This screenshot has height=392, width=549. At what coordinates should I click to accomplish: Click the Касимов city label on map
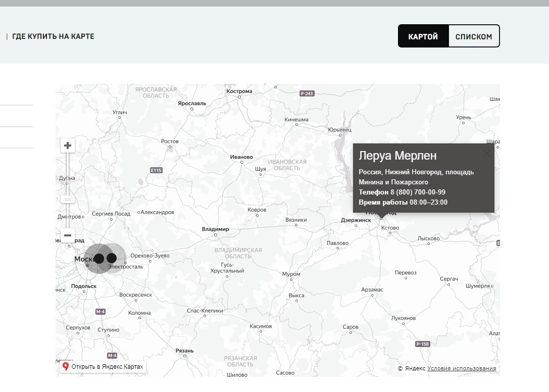(x=261, y=326)
